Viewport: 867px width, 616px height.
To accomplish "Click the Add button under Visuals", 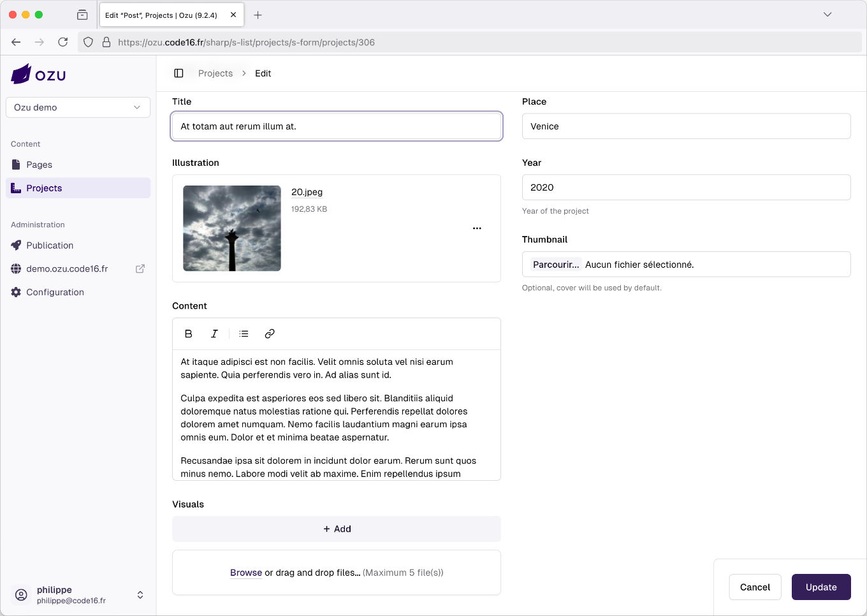I will [x=337, y=529].
